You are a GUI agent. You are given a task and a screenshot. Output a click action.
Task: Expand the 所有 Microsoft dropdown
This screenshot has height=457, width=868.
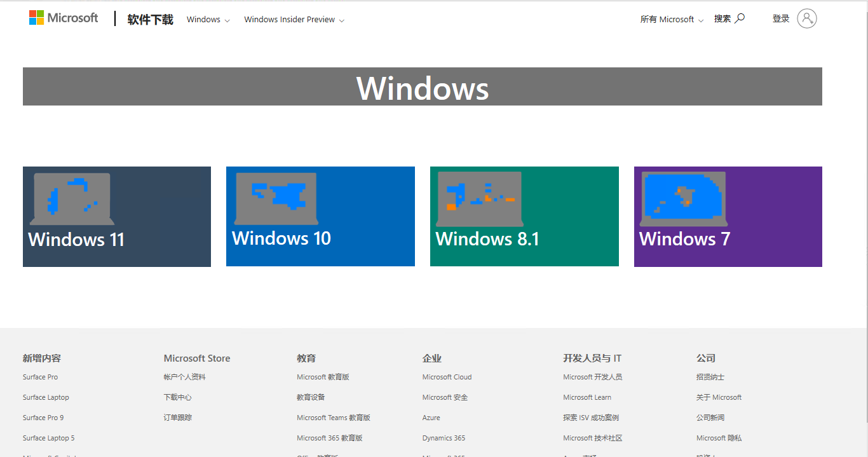pyautogui.click(x=672, y=20)
